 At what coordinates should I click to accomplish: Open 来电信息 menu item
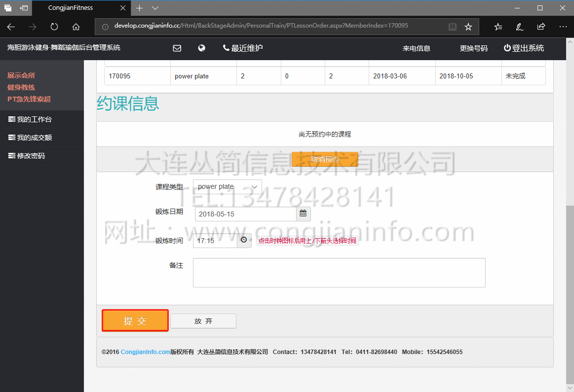point(416,48)
